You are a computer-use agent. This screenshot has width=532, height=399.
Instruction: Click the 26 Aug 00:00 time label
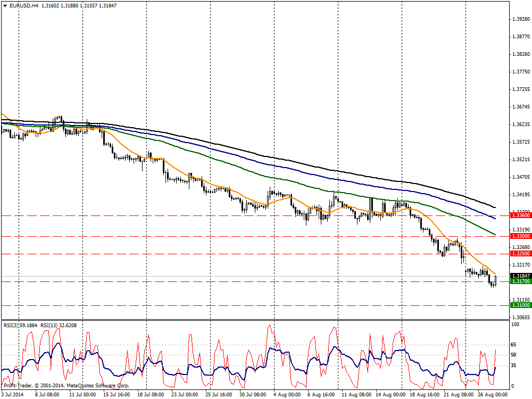(x=493, y=395)
